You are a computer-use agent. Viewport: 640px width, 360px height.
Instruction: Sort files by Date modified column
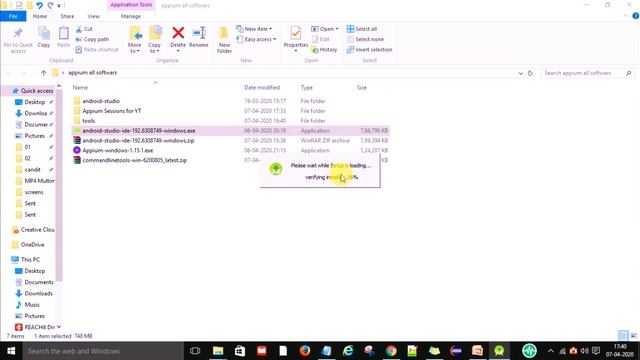tap(262, 87)
